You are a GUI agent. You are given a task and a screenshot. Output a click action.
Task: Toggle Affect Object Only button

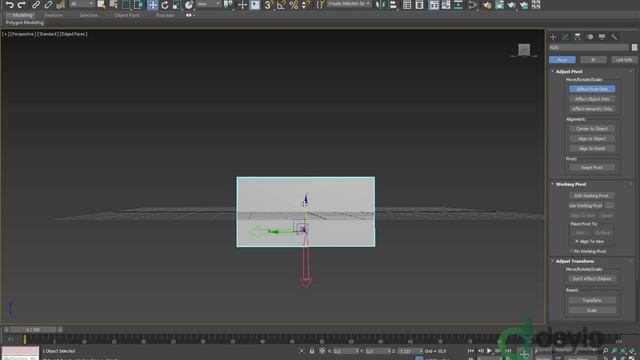point(592,99)
